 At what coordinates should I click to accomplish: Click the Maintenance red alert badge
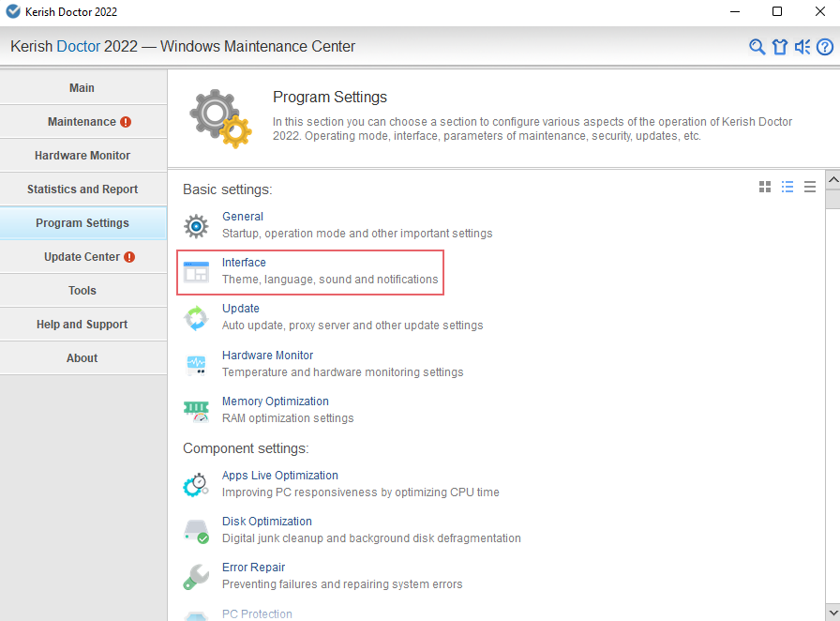point(126,122)
